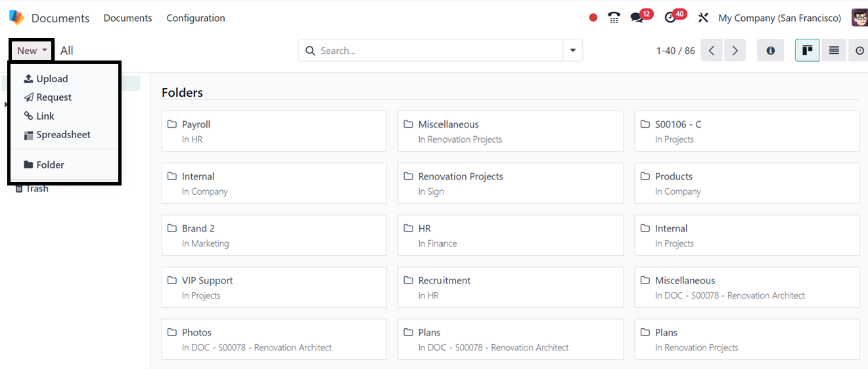Open the Configuration menu

coord(196,18)
